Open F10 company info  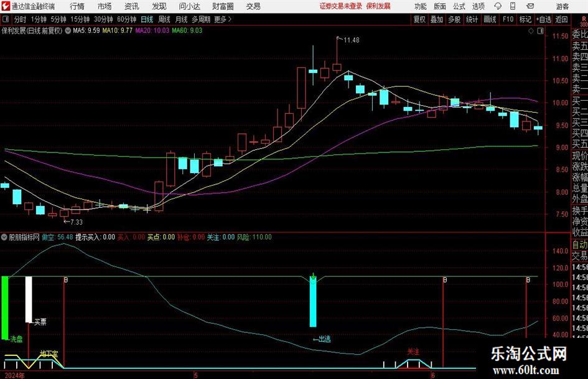(508, 19)
